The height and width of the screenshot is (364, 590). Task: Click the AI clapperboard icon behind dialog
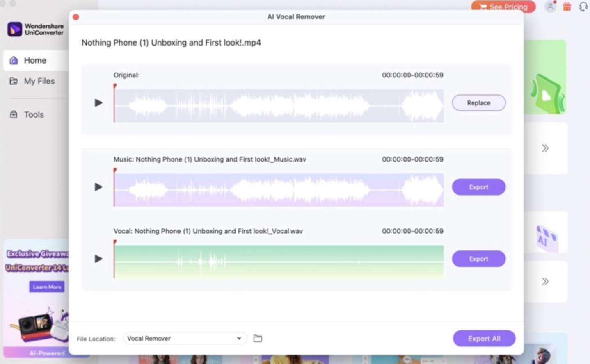[547, 238]
